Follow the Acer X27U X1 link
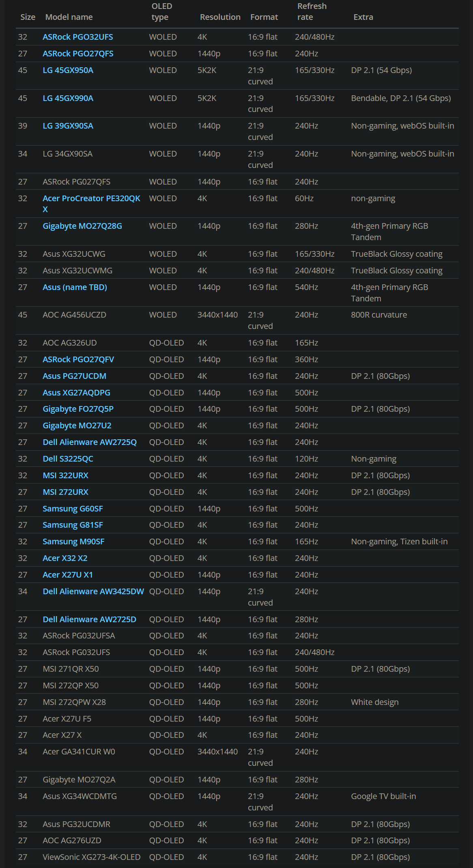Viewport: 473px width, 868px height. [x=68, y=575]
